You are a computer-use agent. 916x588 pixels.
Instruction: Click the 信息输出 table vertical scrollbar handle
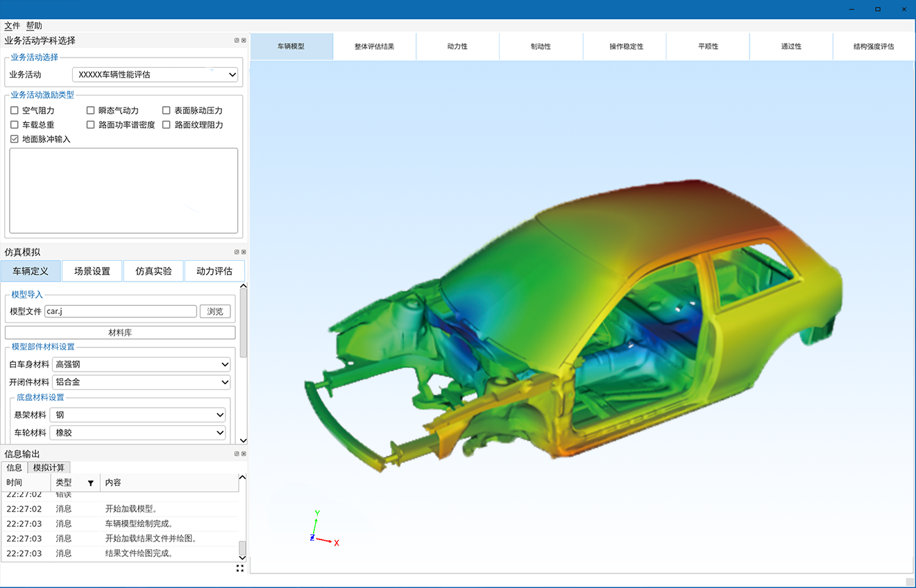242,548
